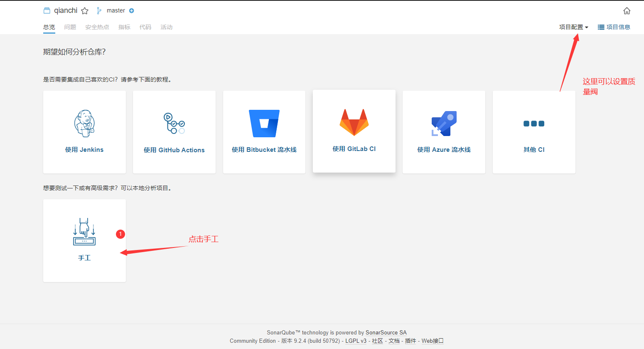Open the 文档 footer link
The height and width of the screenshot is (349, 644).
394,341
